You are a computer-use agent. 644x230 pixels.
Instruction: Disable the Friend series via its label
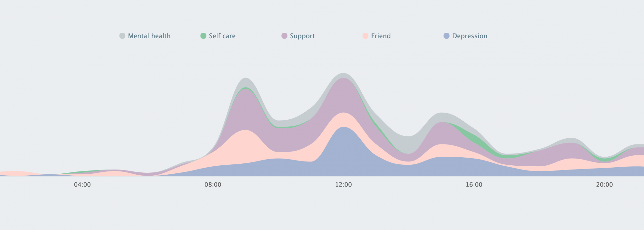coord(381,36)
